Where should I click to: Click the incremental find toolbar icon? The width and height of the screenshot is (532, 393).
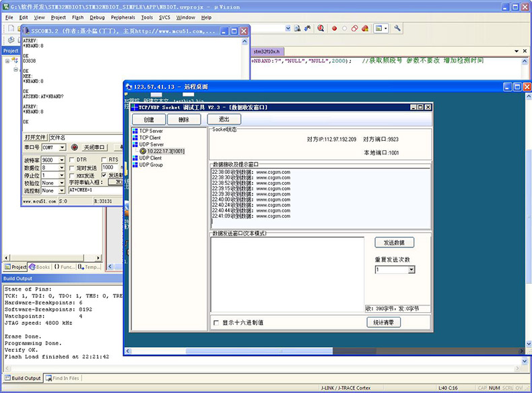pos(307,28)
